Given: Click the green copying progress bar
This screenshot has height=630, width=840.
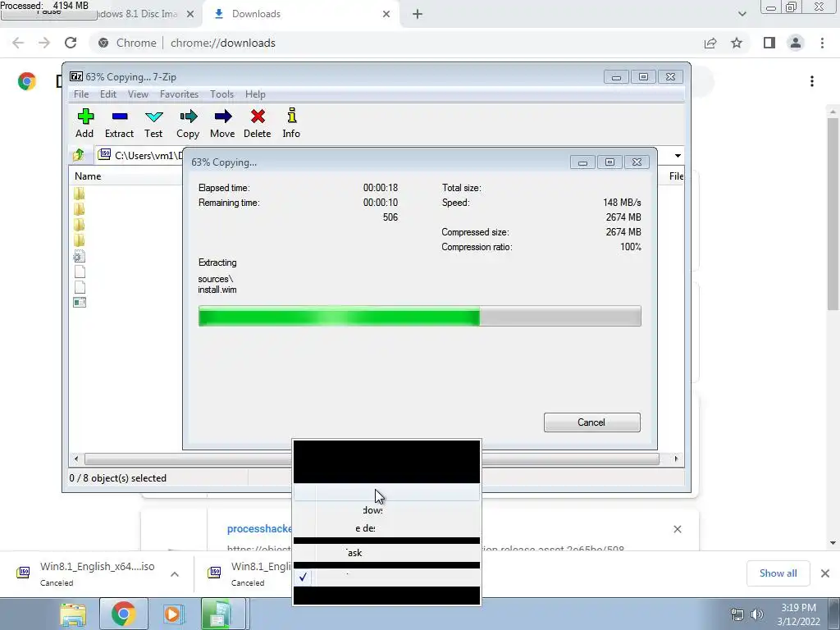Looking at the screenshot, I should click(x=419, y=316).
